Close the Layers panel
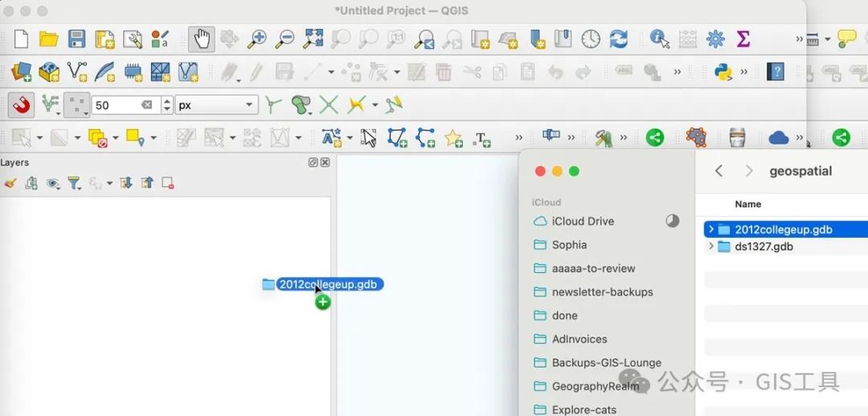This screenshot has height=416, width=868. pos(325,163)
